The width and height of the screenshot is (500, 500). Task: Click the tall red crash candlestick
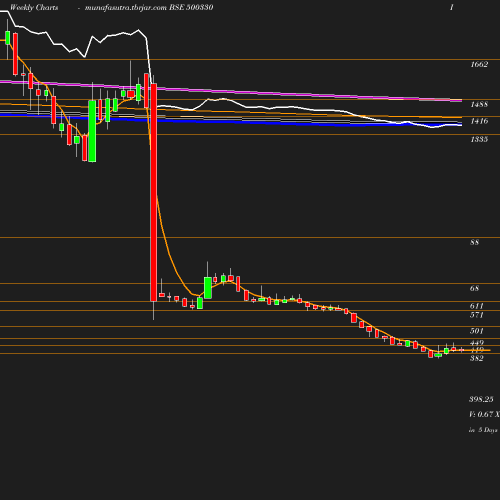coord(154,192)
